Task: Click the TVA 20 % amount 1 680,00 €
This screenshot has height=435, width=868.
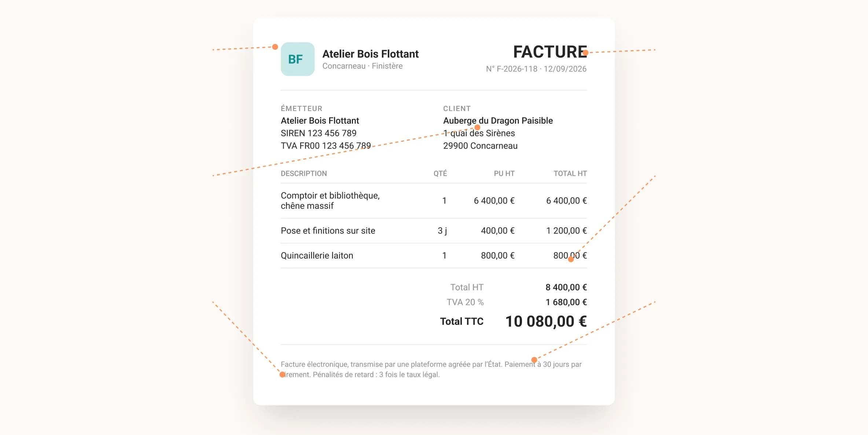Action: point(566,302)
